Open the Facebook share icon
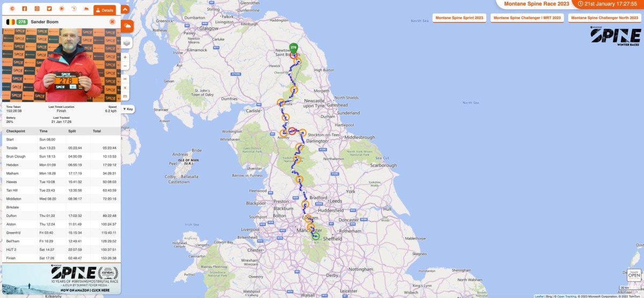This screenshot has height=298, width=644. (24, 9)
